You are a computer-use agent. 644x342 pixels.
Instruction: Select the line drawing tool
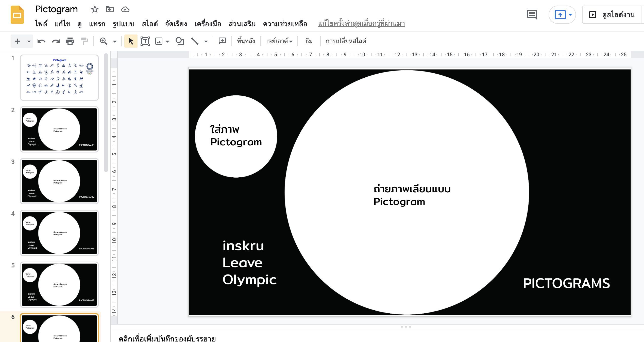[x=194, y=41]
